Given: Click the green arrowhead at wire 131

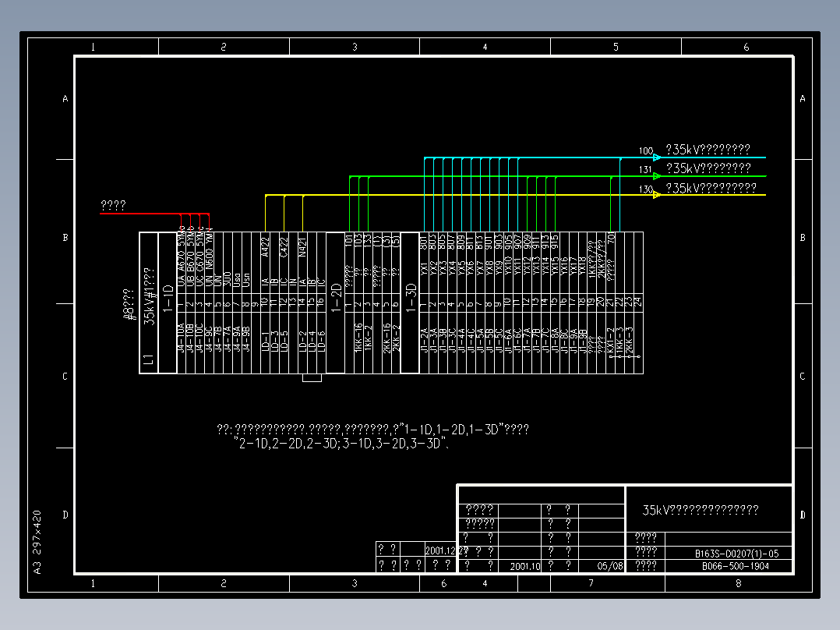Looking at the screenshot, I should click(x=657, y=176).
